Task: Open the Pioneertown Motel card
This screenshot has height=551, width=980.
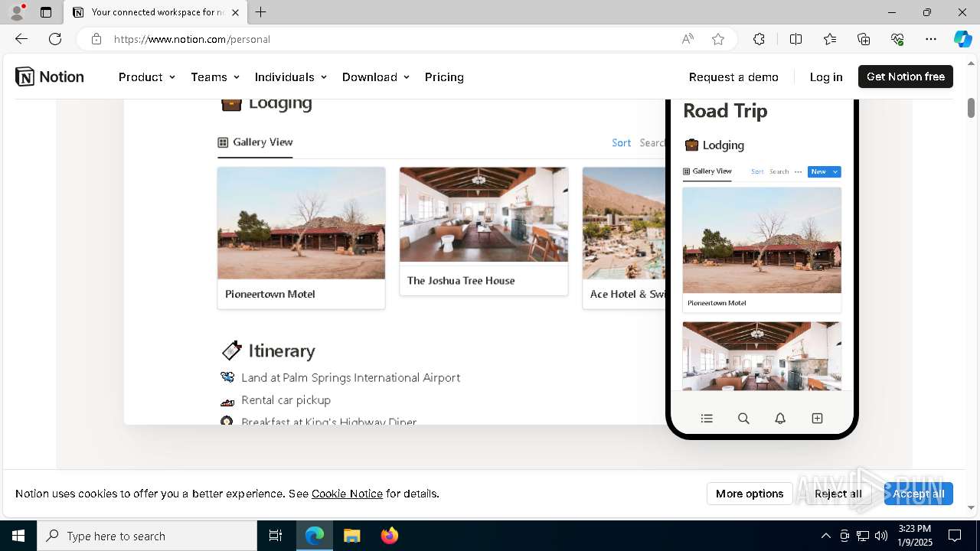Action: coord(301,238)
